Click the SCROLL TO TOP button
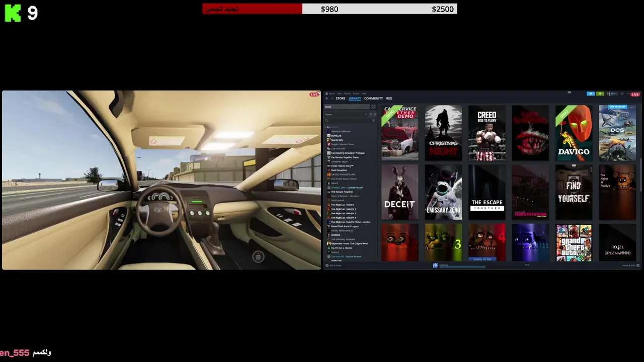 pos(482,259)
